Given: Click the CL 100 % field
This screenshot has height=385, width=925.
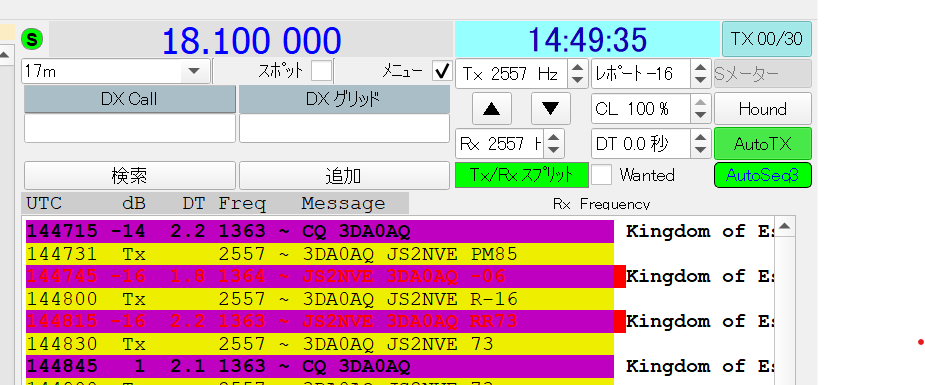Looking at the screenshot, I should (x=641, y=108).
